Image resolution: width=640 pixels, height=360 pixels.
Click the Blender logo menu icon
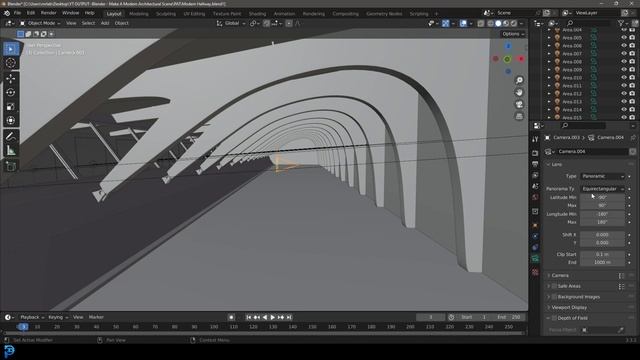pyautogui.click(x=7, y=13)
